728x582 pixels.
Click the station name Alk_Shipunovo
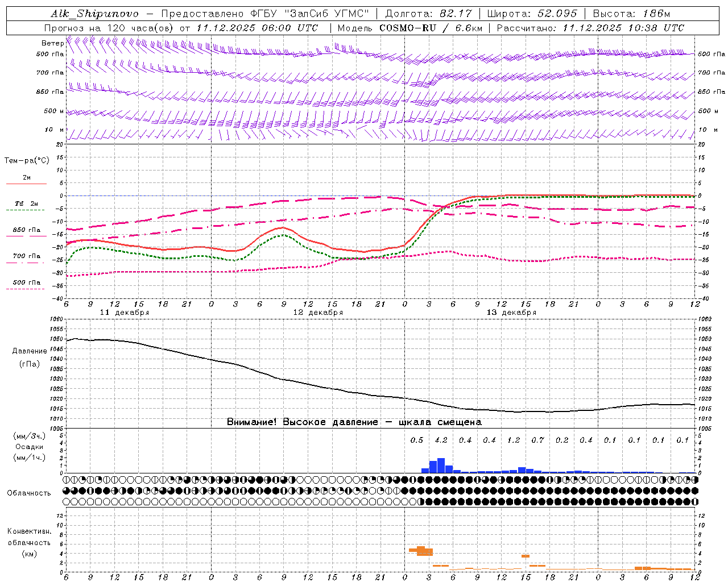(x=94, y=14)
